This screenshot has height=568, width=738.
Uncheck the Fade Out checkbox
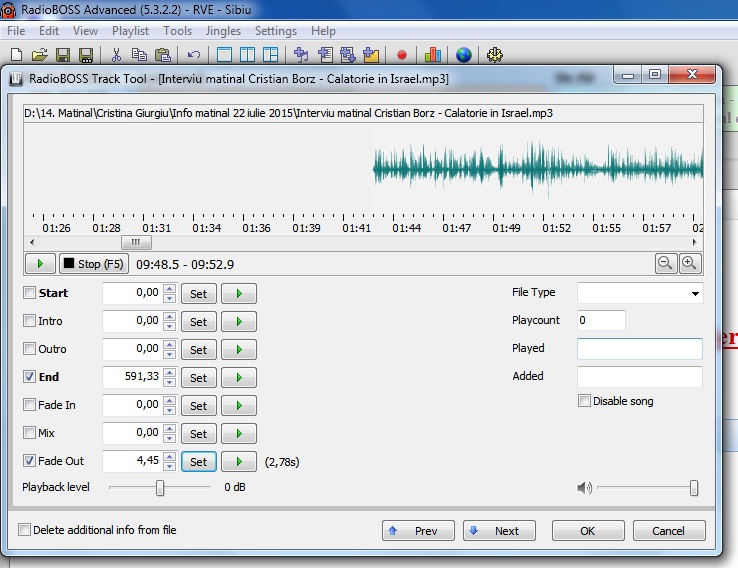29,461
